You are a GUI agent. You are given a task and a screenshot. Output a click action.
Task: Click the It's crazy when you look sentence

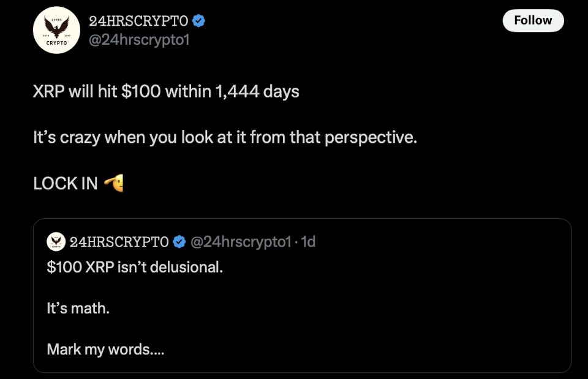tap(224, 136)
